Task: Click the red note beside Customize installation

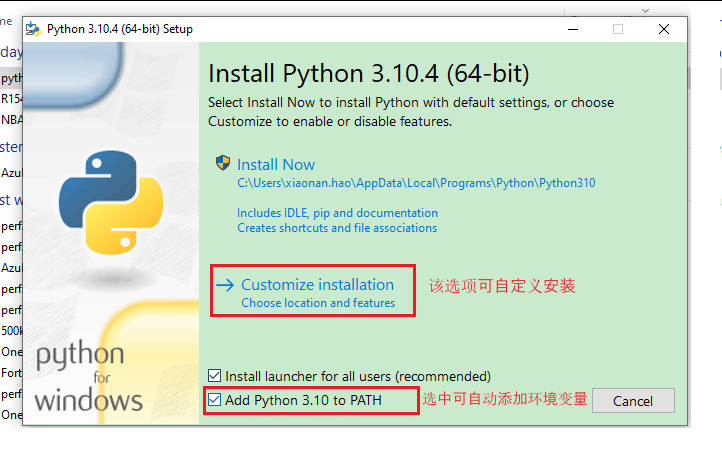Action: click(502, 286)
